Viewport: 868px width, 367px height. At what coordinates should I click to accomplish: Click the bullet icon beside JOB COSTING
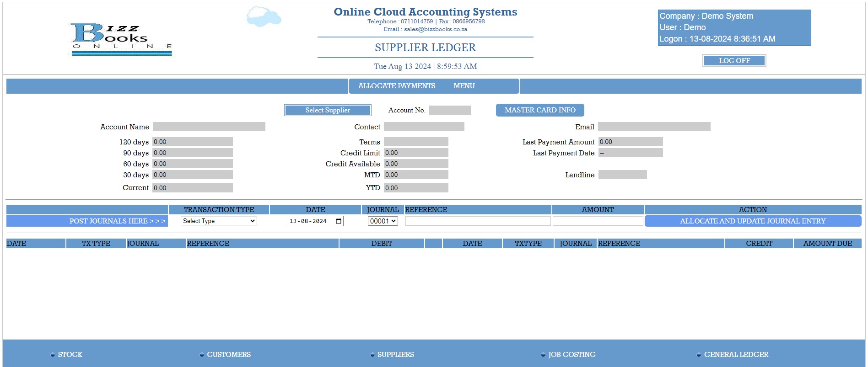point(543,355)
